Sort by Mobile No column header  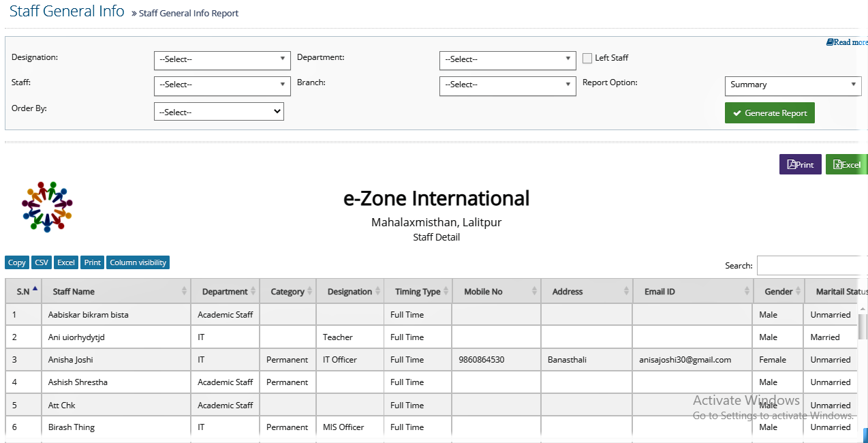pos(497,291)
